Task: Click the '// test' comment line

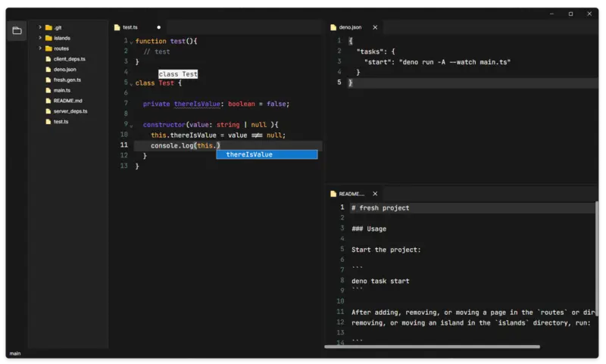Action: (x=157, y=51)
